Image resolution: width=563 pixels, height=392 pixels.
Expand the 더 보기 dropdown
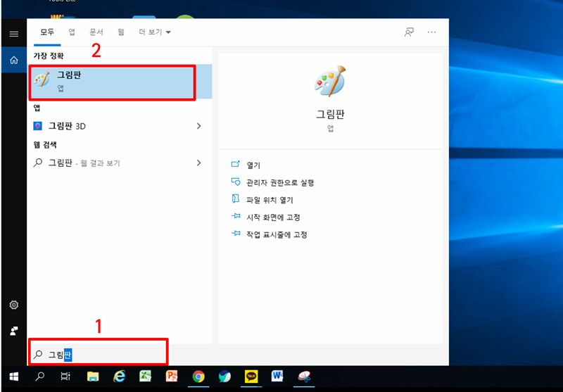tap(155, 32)
